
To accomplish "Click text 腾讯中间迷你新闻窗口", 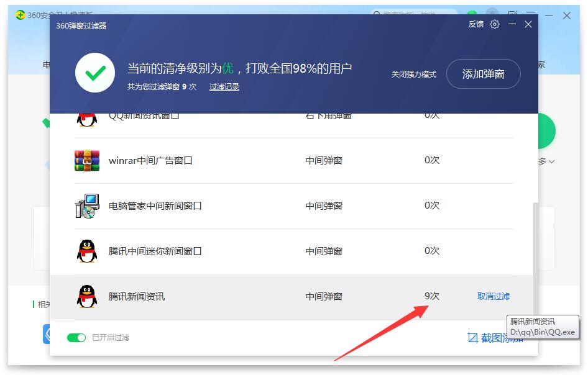I will tap(155, 251).
